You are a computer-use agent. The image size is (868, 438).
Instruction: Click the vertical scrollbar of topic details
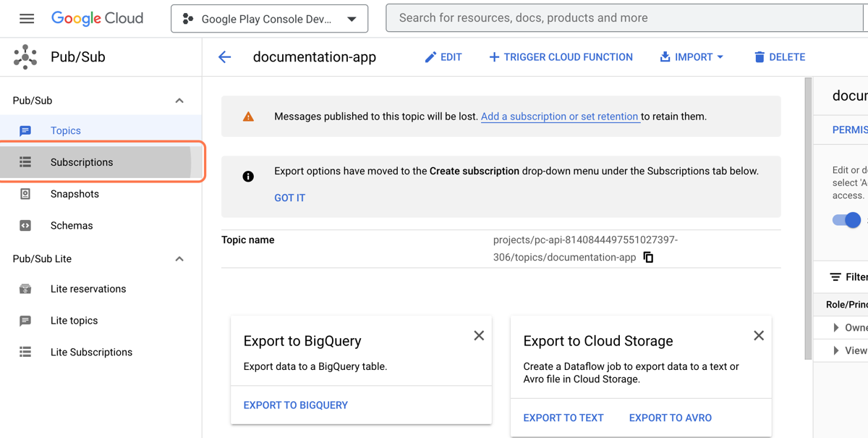pos(809,217)
